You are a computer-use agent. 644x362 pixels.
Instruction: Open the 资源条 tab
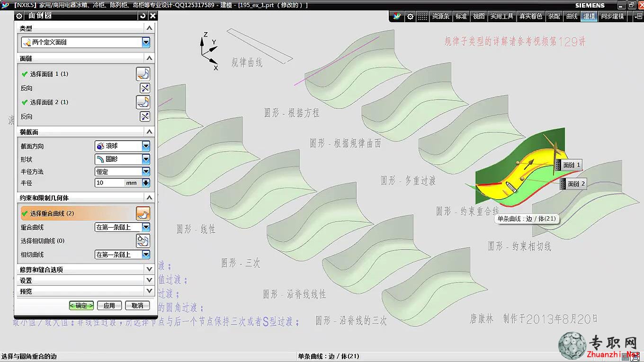[x=440, y=16]
